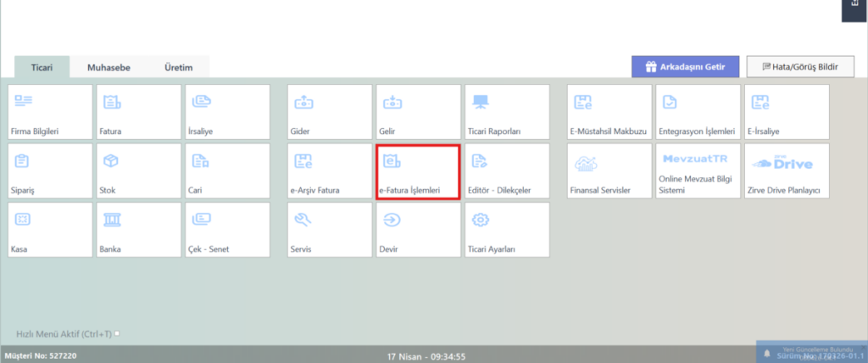
Task: Open the Gelir tile
Action: tap(419, 112)
